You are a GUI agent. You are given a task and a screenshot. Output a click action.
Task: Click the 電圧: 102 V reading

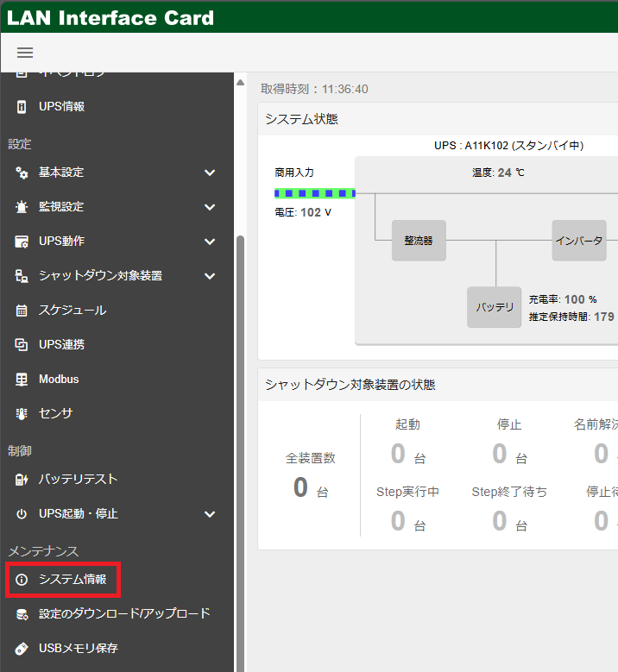coord(303,212)
